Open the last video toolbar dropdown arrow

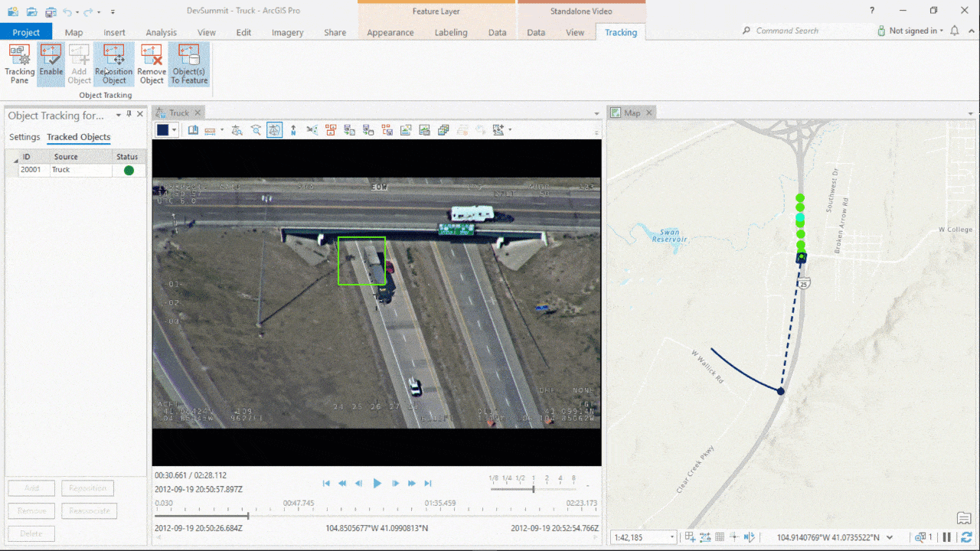[x=510, y=130]
